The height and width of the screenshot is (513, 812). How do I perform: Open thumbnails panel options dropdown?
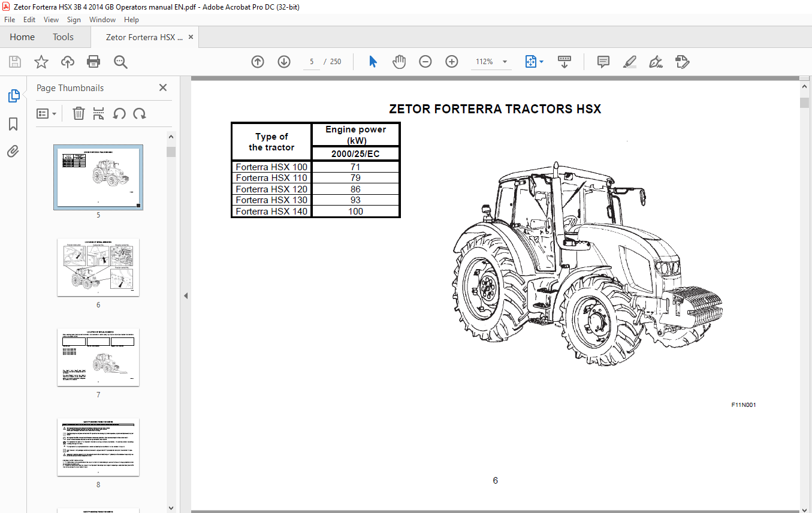pyautogui.click(x=47, y=113)
